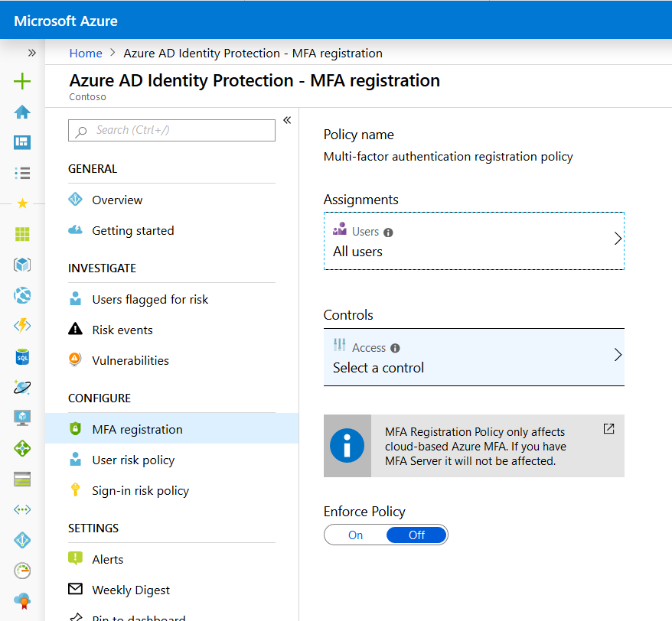The width and height of the screenshot is (672, 621).
Task: Open the Resource groups cube icon
Action: click(x=22, y=265)
